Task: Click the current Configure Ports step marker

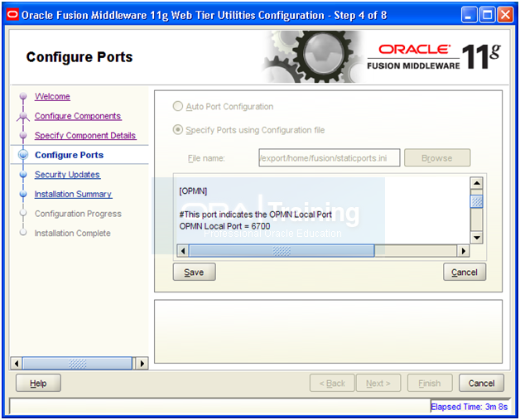Action: (23, 155)
